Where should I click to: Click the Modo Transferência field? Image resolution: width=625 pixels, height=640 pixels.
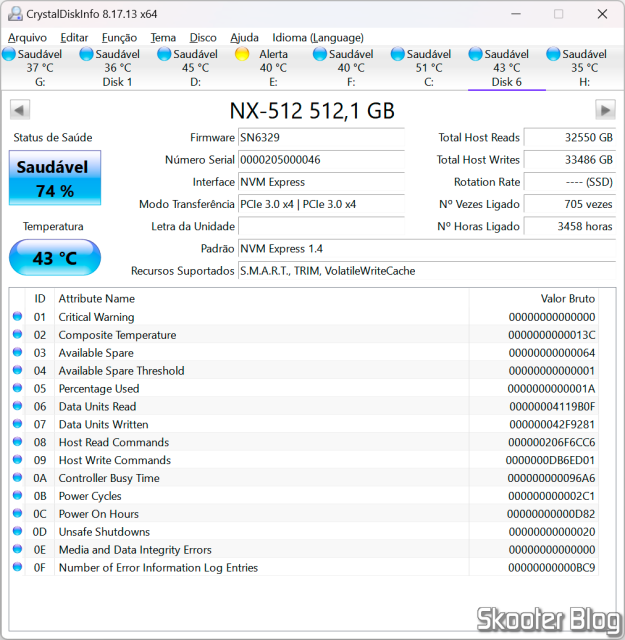(321, 204)
